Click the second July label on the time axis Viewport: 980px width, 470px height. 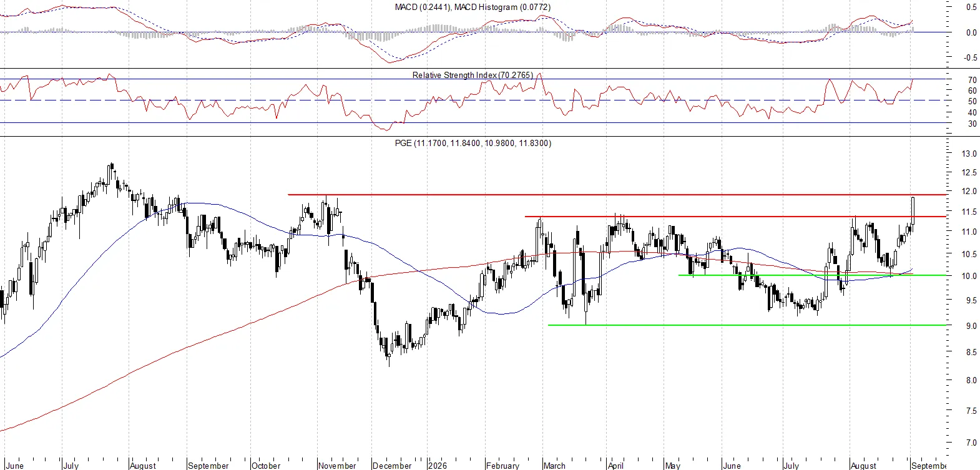791,466
